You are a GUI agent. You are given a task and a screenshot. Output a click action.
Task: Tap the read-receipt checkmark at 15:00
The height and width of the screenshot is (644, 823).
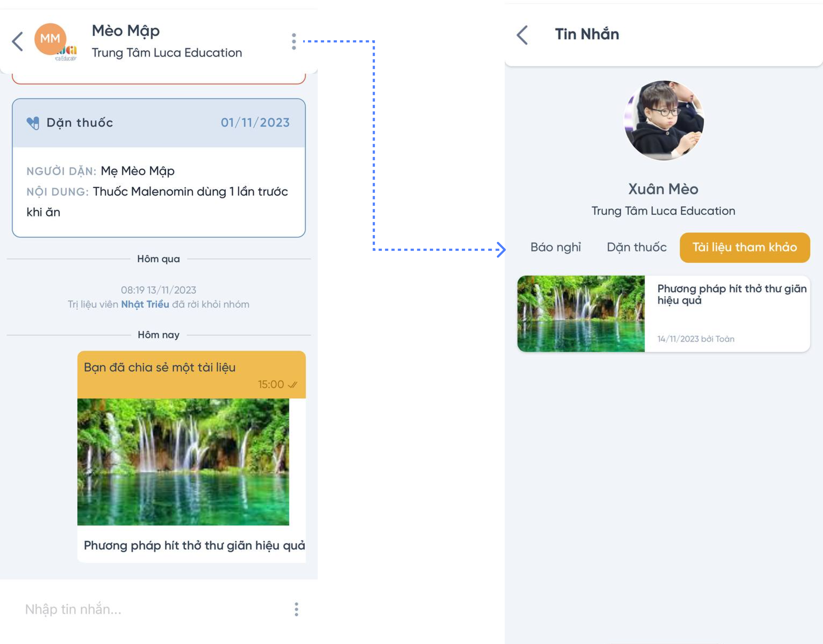tap(293, 384)
